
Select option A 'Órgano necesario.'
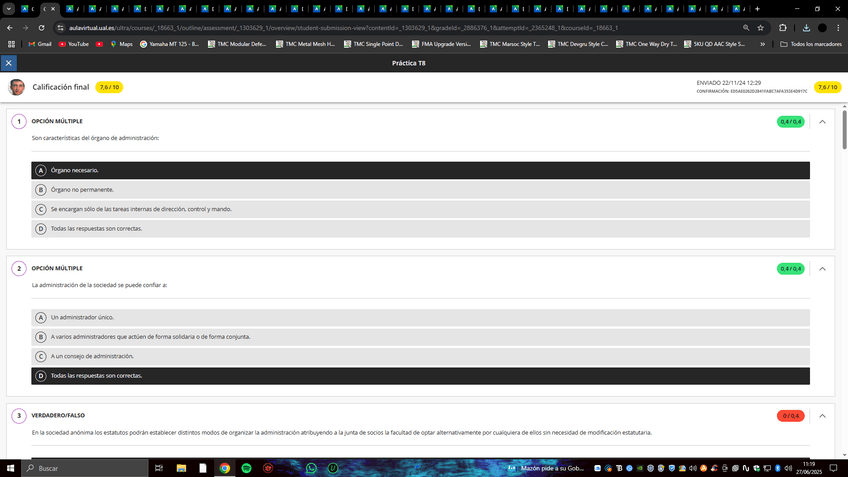pos(420,170)
